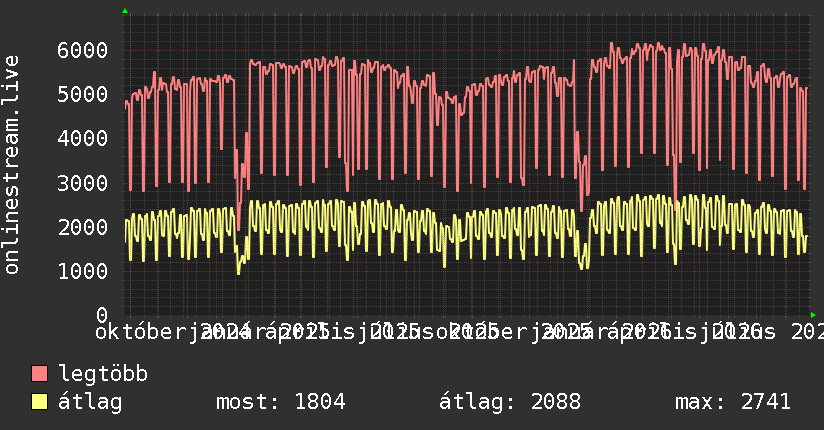The width and height of the screenshot is (824, 430).
Task: Click the 4000 y-axis label
Action: pyautogui.click(x=83, y=139)
